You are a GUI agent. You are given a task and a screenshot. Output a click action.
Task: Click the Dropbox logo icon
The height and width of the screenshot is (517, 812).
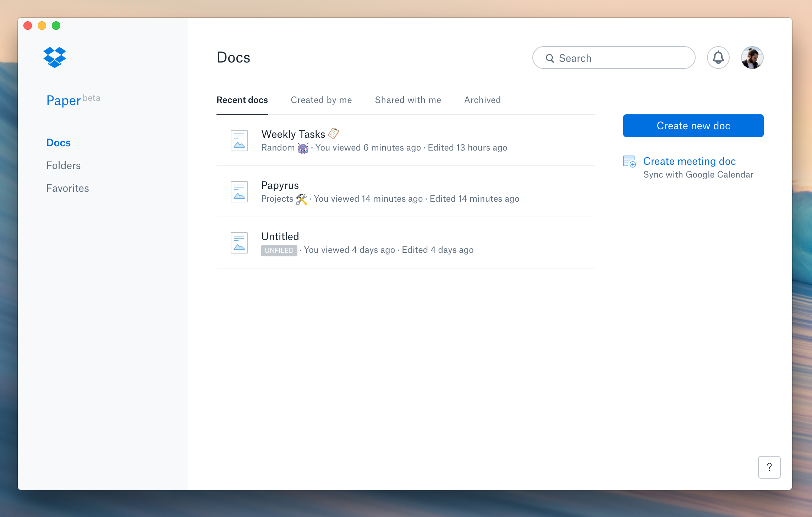[x=55, y=57]
